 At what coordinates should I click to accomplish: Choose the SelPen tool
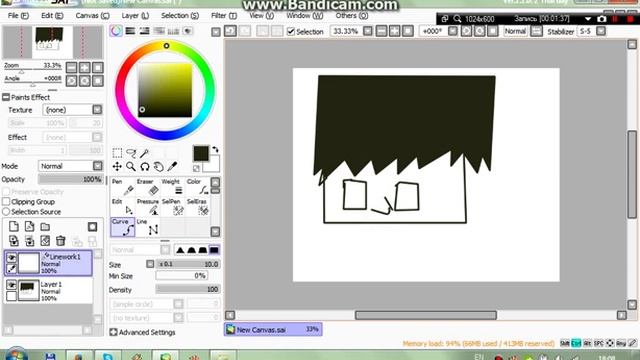click(x=173, y=207)
